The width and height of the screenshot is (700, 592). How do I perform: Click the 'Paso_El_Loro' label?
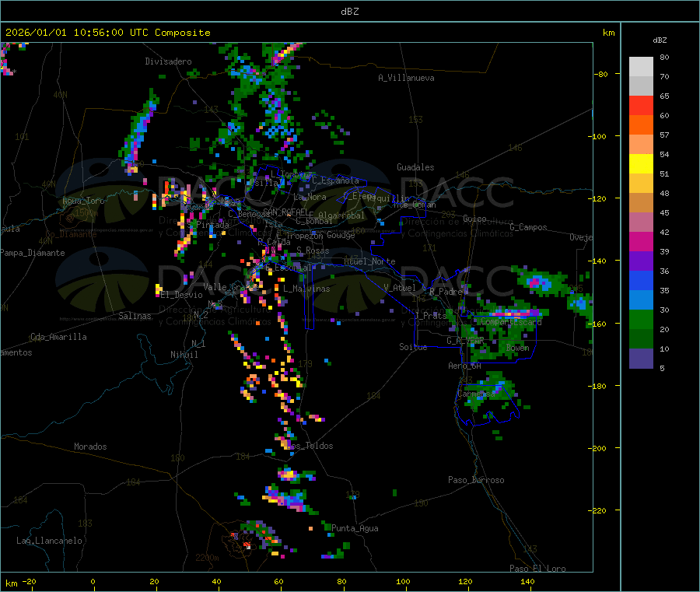(537, 569)
